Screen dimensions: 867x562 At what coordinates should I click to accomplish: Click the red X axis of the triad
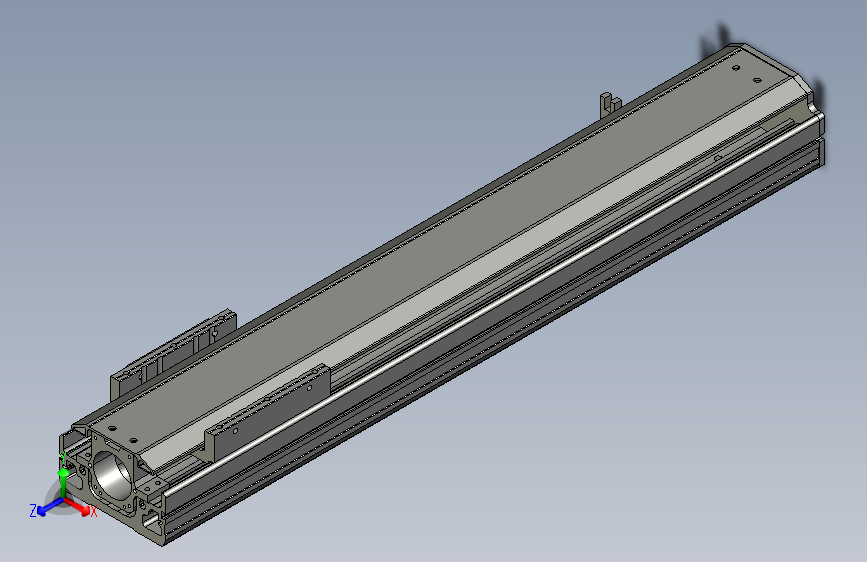point(77,506)
